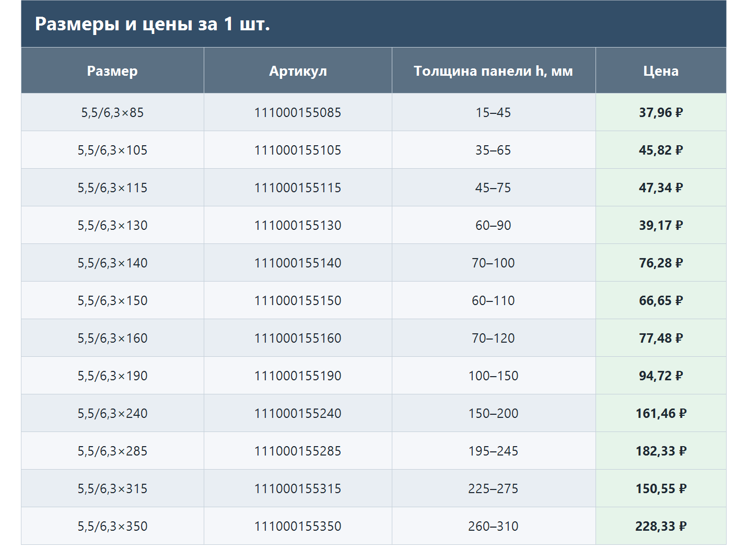
Task: Select the "Размер" column header
Action: pyautogui.click(x=112, y=71)
